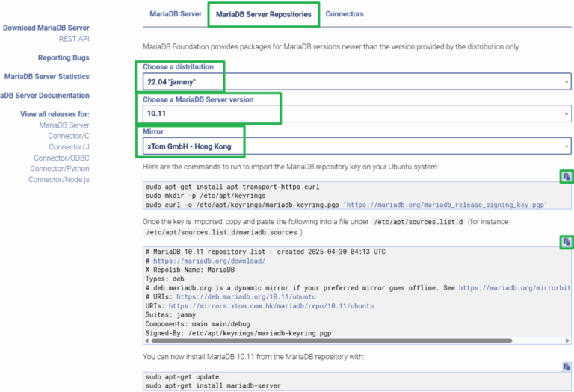
Task: Click the horizontal scrollbar of the repository list
Action: 332,340
